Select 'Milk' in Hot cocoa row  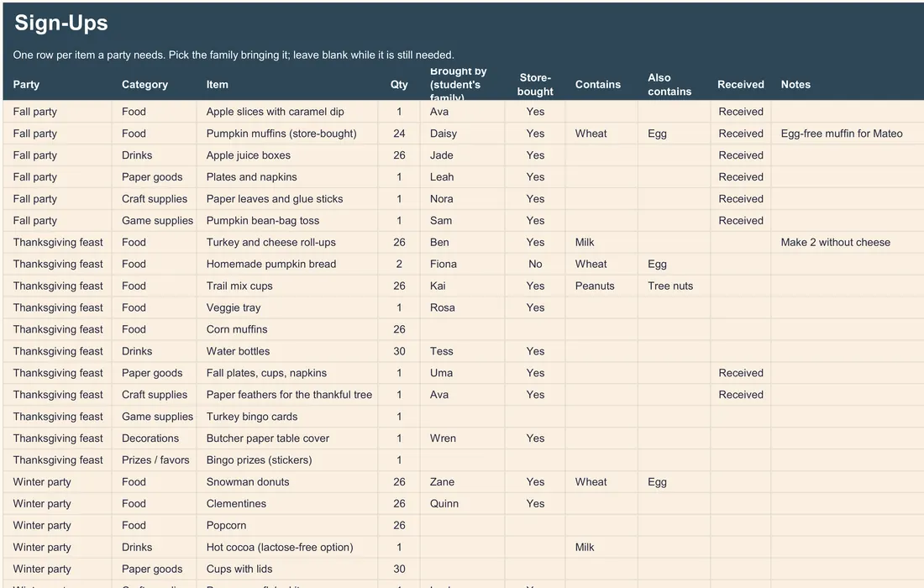601,548
